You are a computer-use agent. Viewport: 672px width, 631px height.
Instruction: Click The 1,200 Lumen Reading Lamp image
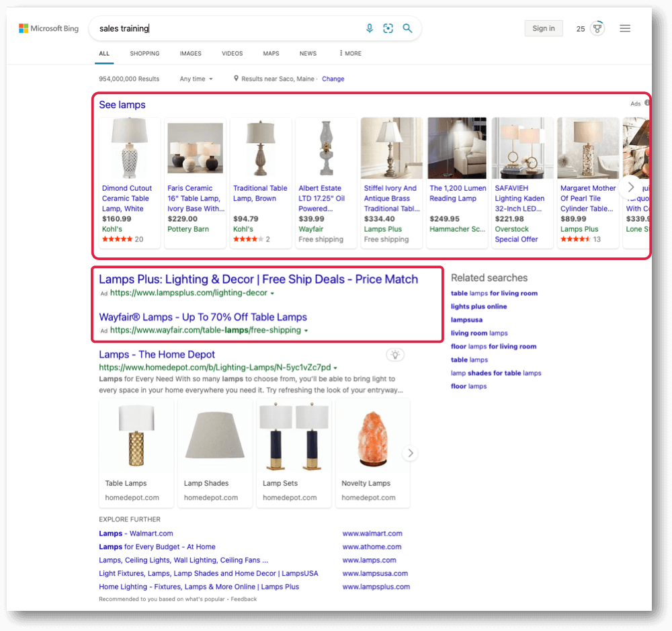click(457, 148)
